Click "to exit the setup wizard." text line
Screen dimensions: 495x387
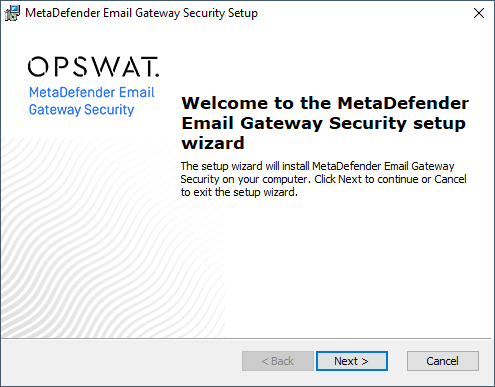coord(239,192)
